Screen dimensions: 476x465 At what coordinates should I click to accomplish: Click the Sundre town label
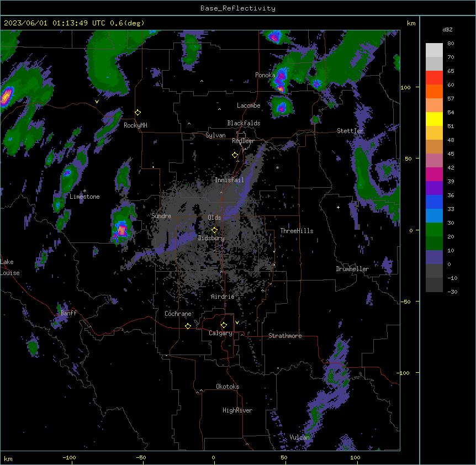pos(161,216)
